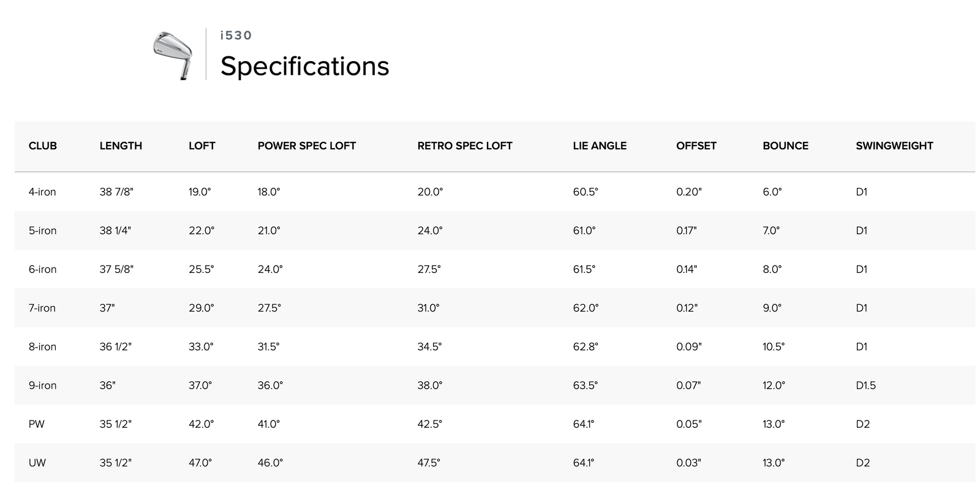Select the 5-iron row label
Viewport: 980px width, 497px height.
coord(42,231)
